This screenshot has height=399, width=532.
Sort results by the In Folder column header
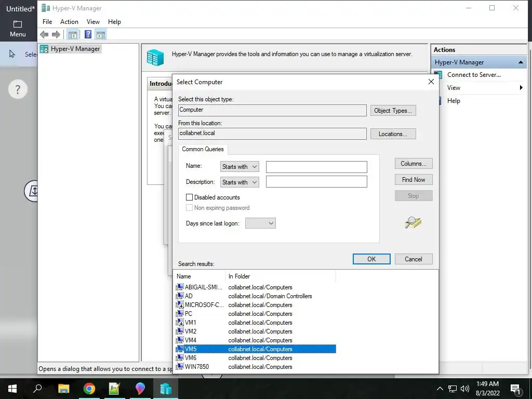tap(280, 276)
